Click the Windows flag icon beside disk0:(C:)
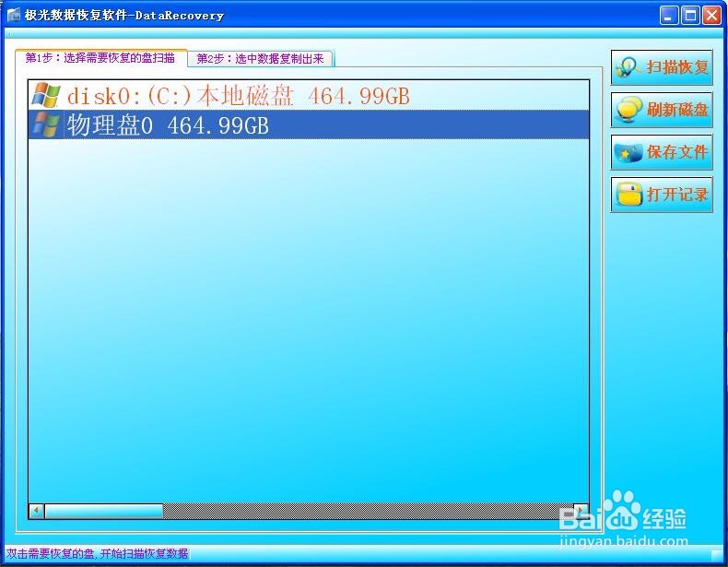This screenshot has height=567, width=728. [x=46, y=95]
